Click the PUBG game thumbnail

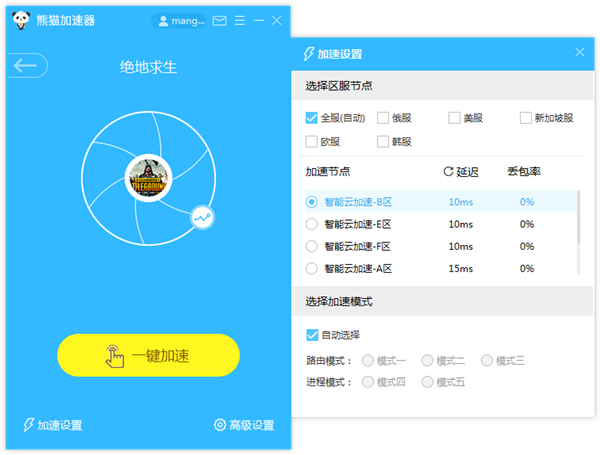point(148,179)
